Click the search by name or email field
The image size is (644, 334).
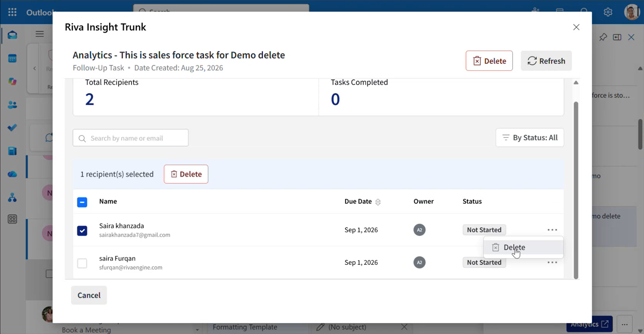(x=130, y=138)
